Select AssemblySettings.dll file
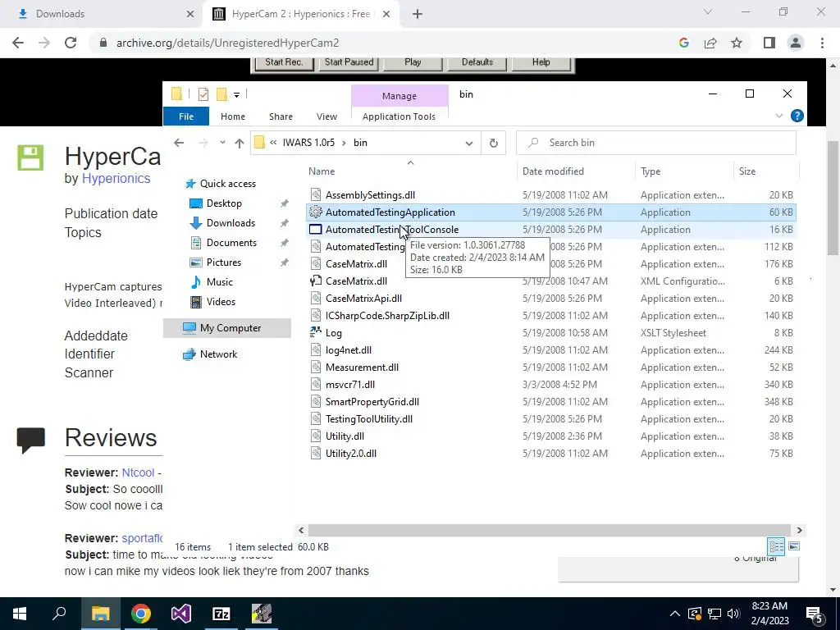Screen dimensions: 840x630 (370, 195)
